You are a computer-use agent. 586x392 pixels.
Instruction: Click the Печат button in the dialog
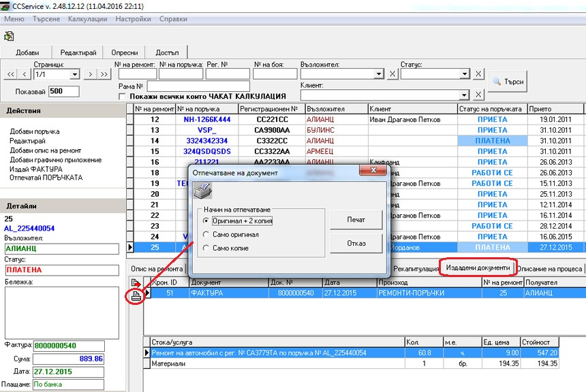(356, 220)
